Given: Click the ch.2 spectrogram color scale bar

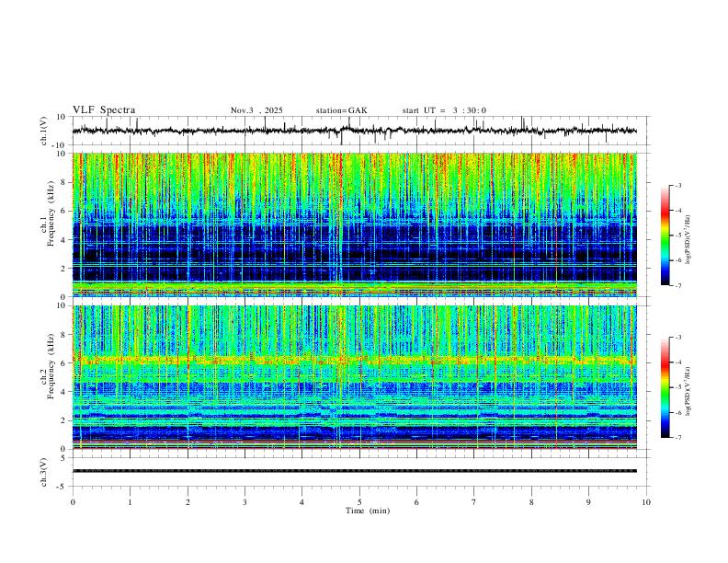Looking at the screenshot, I should click(665, 387).
